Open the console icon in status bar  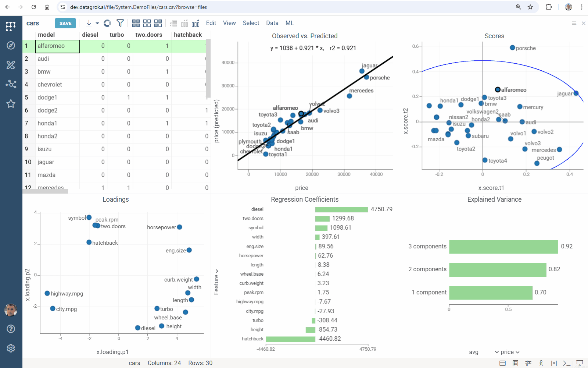567,363
